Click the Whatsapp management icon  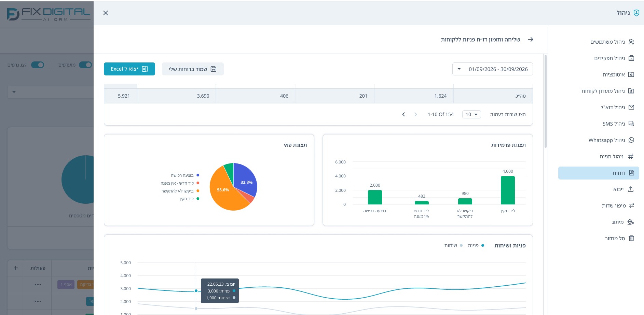point(631,140)
